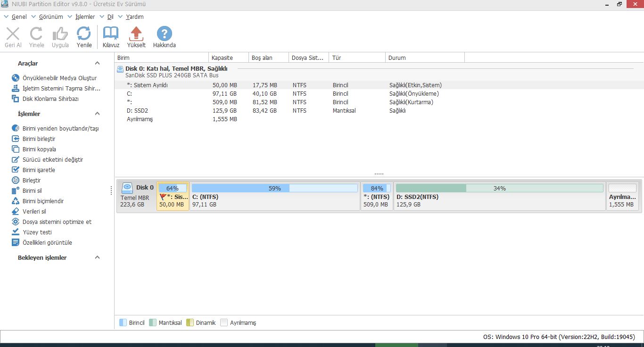Click the Uygula apply thumbs-up icon
Viewport: 644px width, 347px height.
(x=60, y=34)
